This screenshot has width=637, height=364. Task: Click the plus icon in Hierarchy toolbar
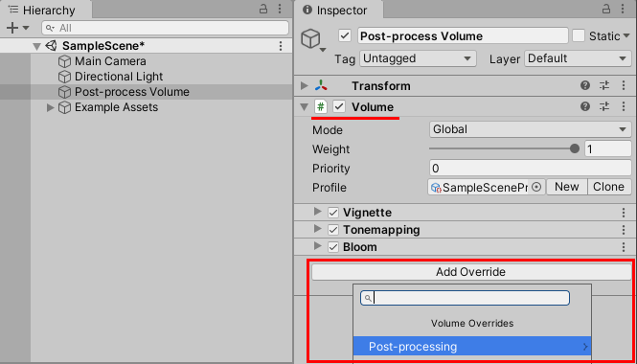coord(13,28)
